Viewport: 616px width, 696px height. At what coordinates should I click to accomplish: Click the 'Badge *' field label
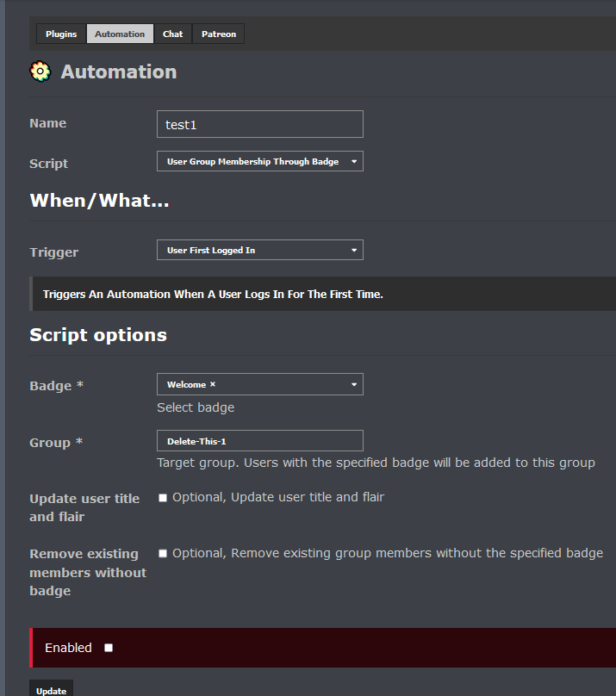(x=56, y=386)
